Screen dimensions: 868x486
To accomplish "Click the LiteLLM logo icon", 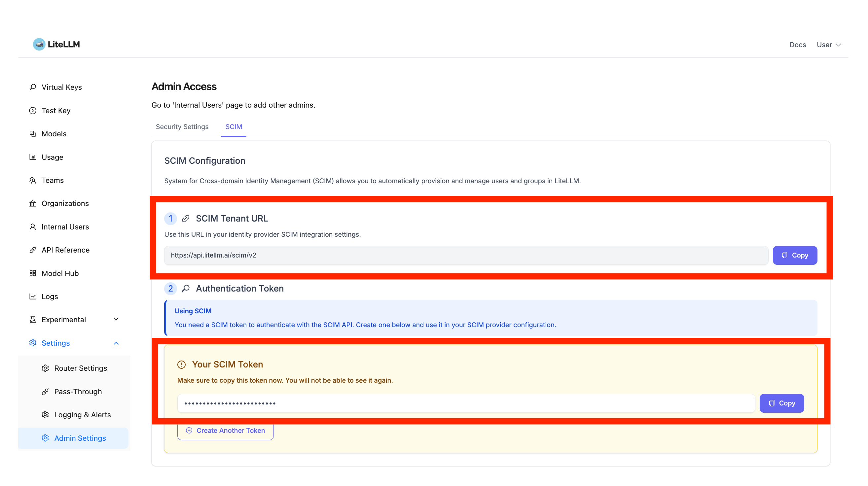I will [39, 44].
